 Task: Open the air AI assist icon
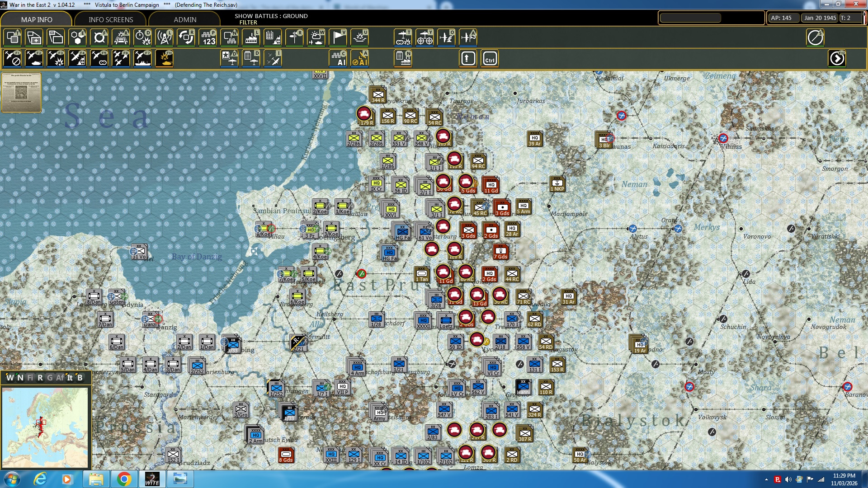coord(360,59)
